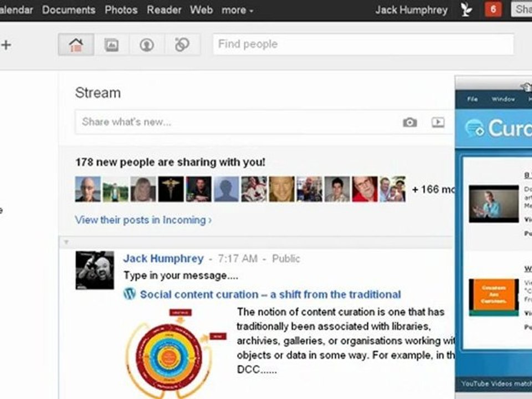
Task: Click the Stream heading
Action: pyautogui.click(x=98, y=93)
